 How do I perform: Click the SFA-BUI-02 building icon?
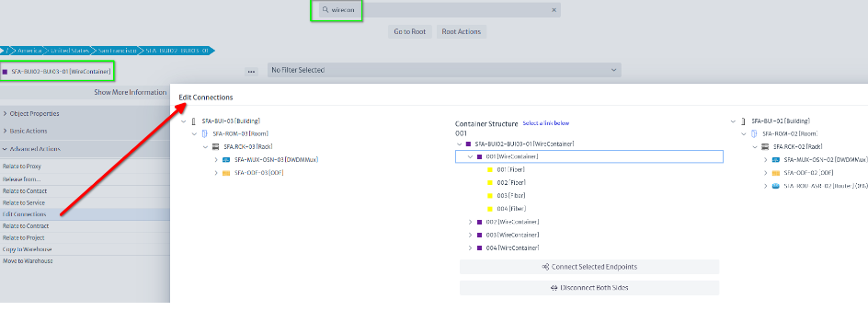coord(744,121)
